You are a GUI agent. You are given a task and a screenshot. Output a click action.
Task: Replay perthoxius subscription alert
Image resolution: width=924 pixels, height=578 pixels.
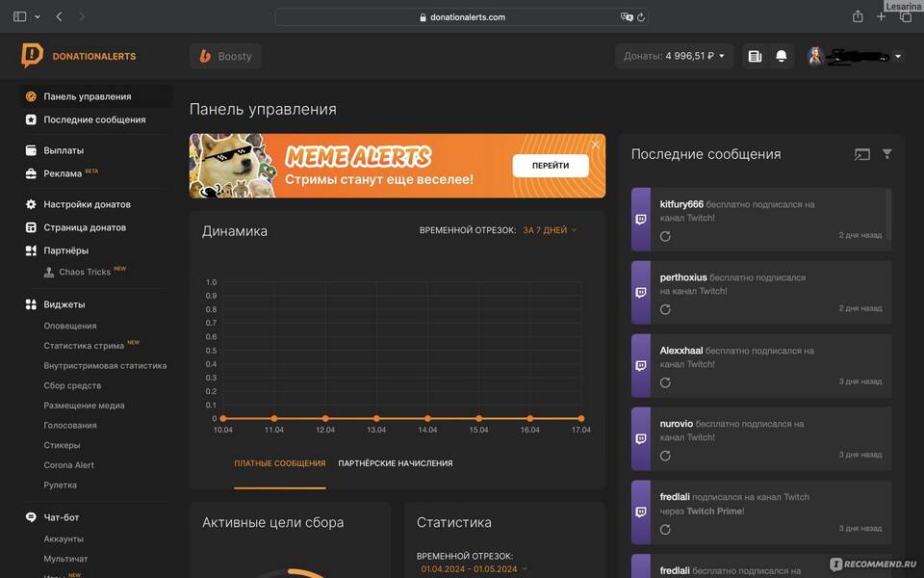[x=665, y=309]
